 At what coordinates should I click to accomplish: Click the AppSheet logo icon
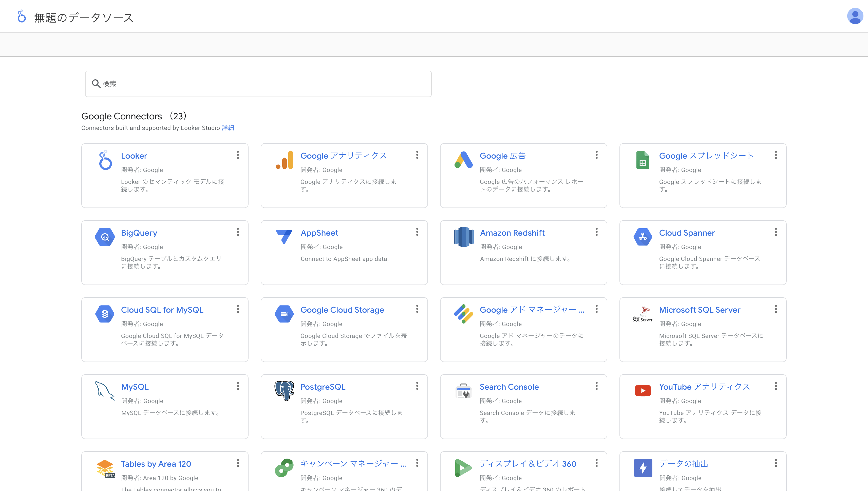click(284, 237)
